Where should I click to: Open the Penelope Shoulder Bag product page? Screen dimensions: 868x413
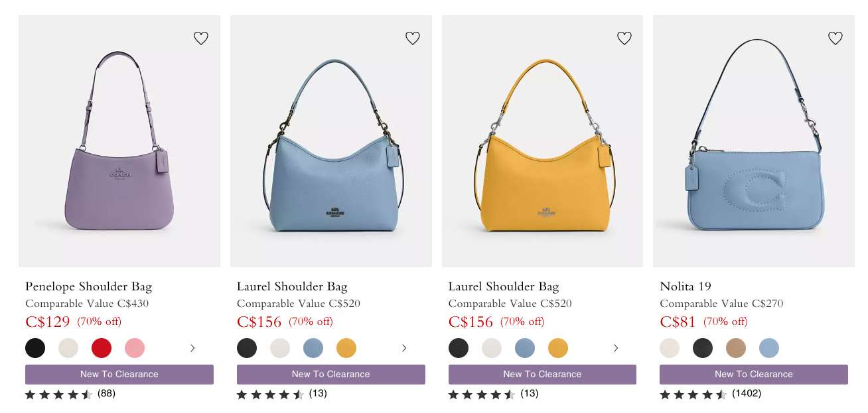click(88, 286)
